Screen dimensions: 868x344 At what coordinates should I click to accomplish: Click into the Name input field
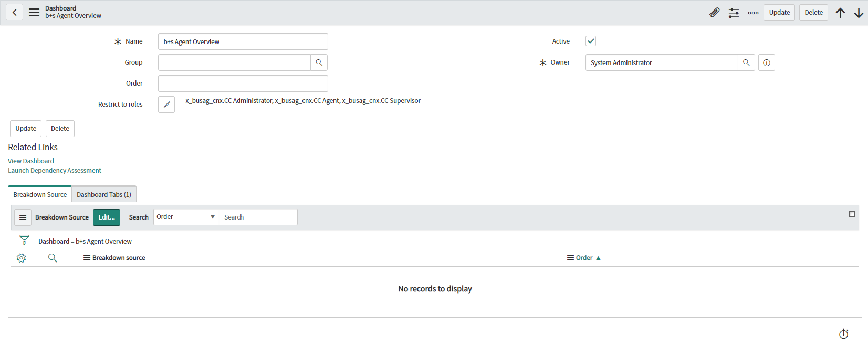[x=243, y=41]
